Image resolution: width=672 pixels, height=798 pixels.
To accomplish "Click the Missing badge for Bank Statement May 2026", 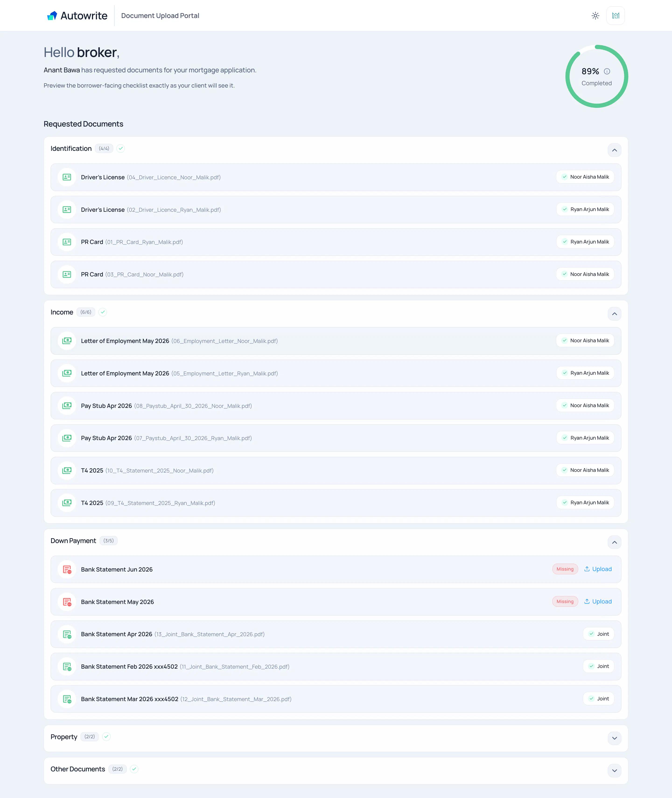I will point(565,601).
